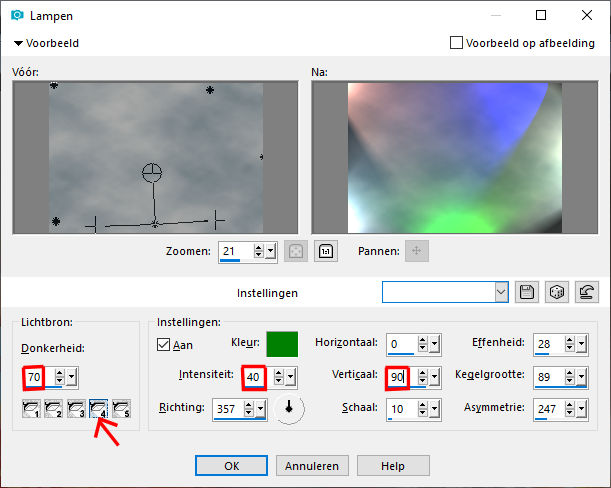The image size is (611, 488).
Task: Click the Help button
Action: pyautogui.click(x=393, y=466)
